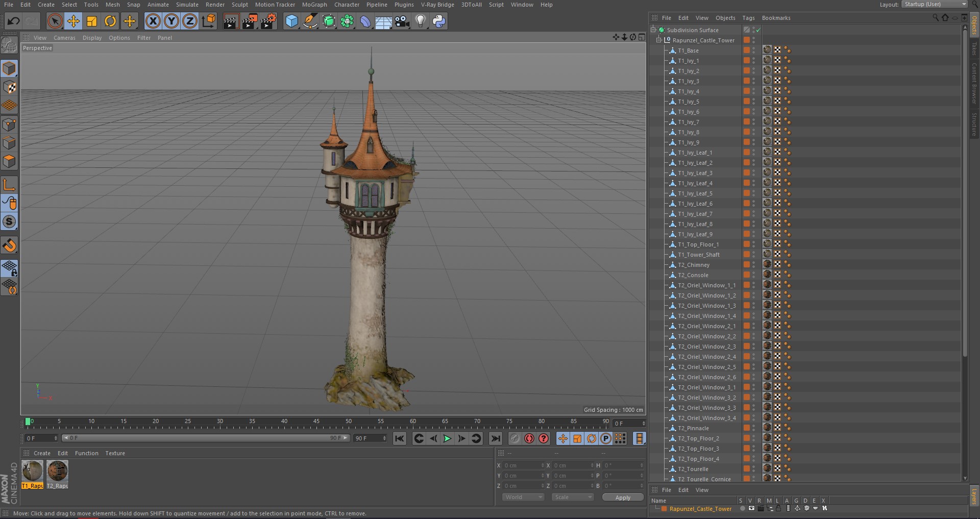Toggle Enable Snap magnet icon
The image size is (980, 519).
[x=9, y=245]
